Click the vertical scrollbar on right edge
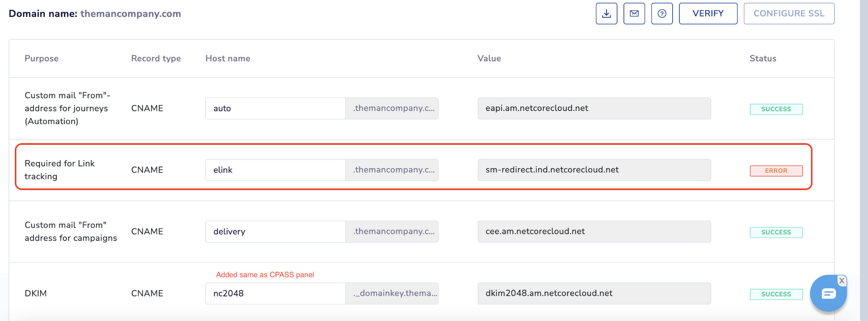 point(864,160)
